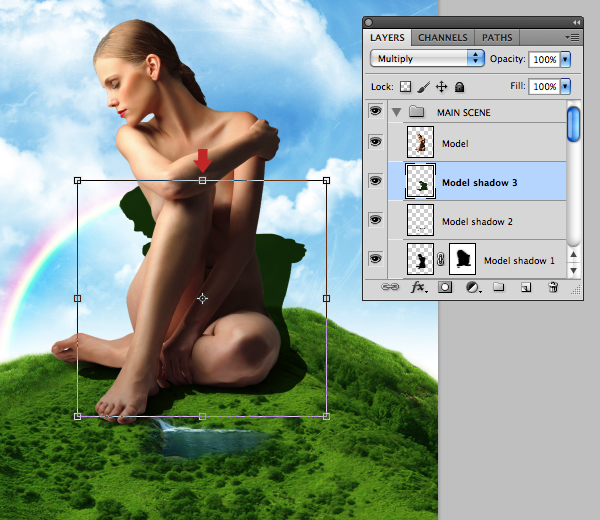Create a new group folder
Image resolution: width=600 pixels, height=520 pixels.
click(x=498, y=287)
